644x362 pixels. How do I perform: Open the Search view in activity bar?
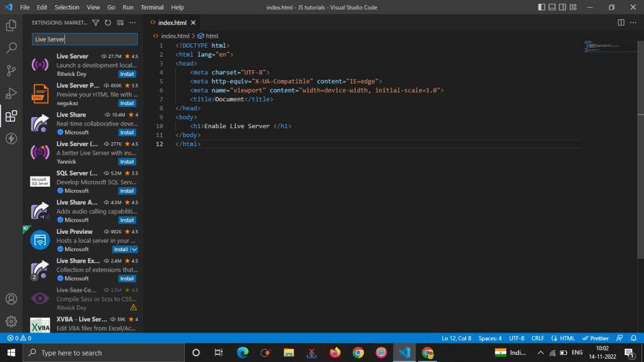tap(11, 48)
